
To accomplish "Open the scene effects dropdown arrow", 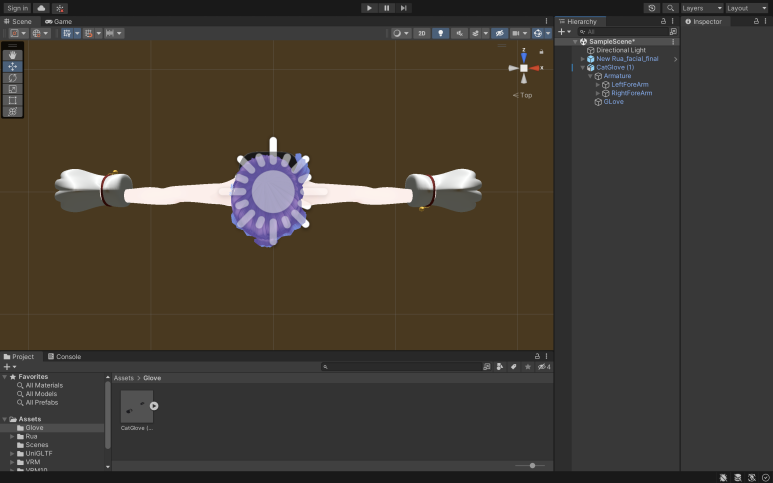I will (486, 33).
